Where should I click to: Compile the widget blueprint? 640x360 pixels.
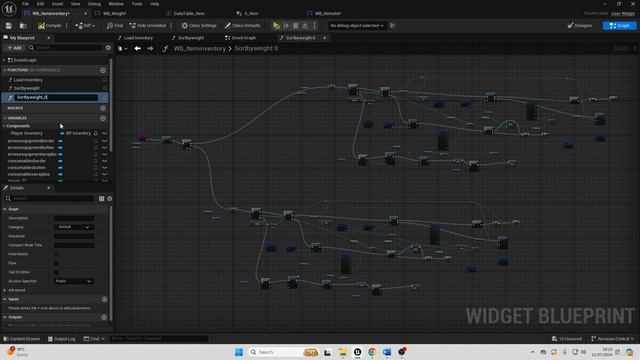point(49,26)
